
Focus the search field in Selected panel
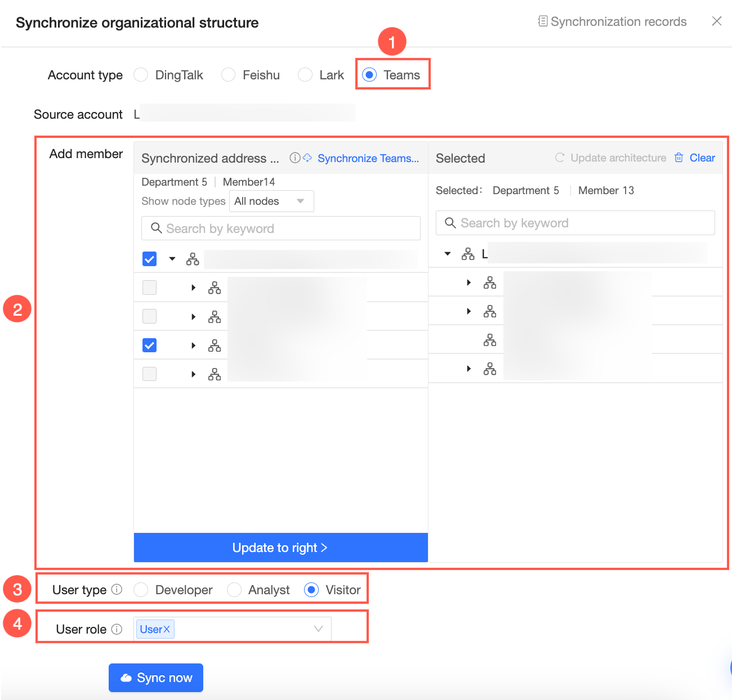(575, 223)
